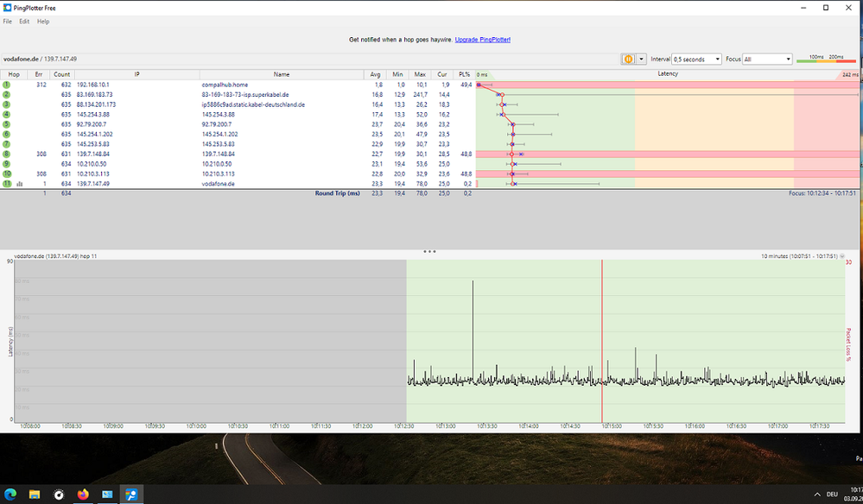This screenshot has height=504, width=863.
Task: Click the PingPlotter taskbar icon
Action: click(x=132, y=495)
